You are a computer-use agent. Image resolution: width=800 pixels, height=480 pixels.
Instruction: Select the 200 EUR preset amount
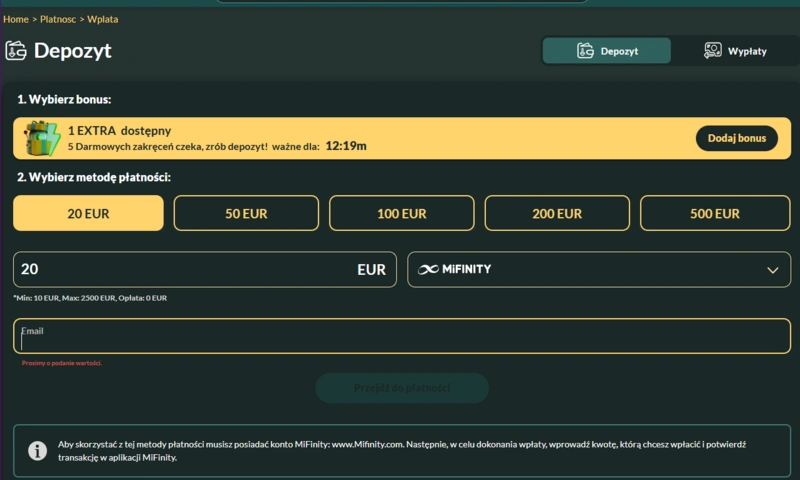557,213
